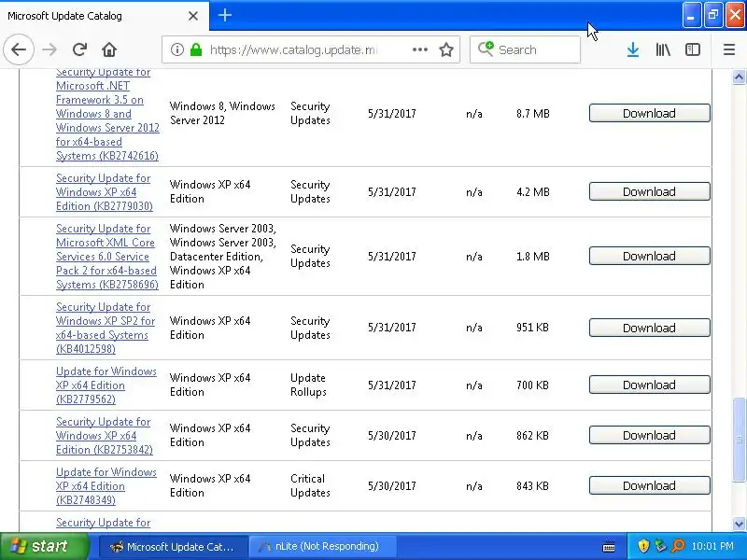Open the Firefox hamburger menu
Image resolution: width=747 pixels, height=560 pixels.
(729, 49)
